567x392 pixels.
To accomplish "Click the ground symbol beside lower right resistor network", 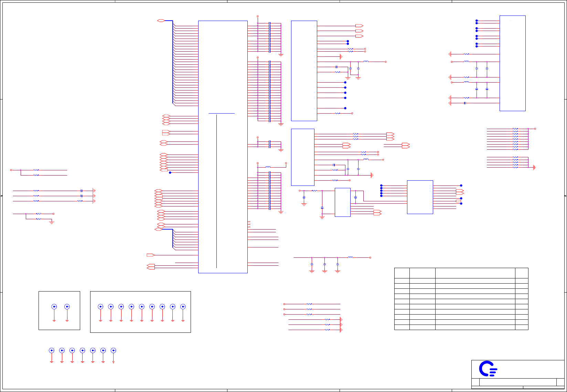I will [534, 167].
